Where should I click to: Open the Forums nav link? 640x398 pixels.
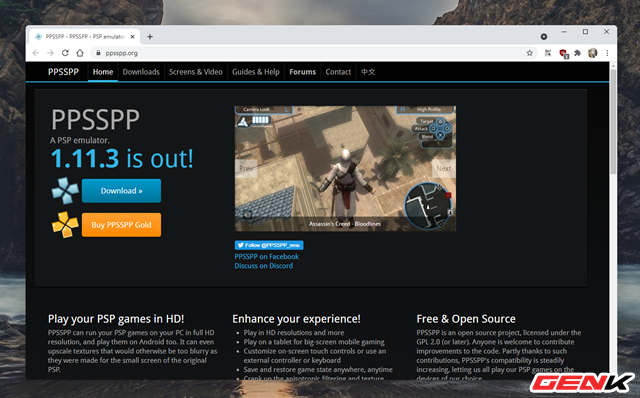pyautogui.click(x=302, y=72)
